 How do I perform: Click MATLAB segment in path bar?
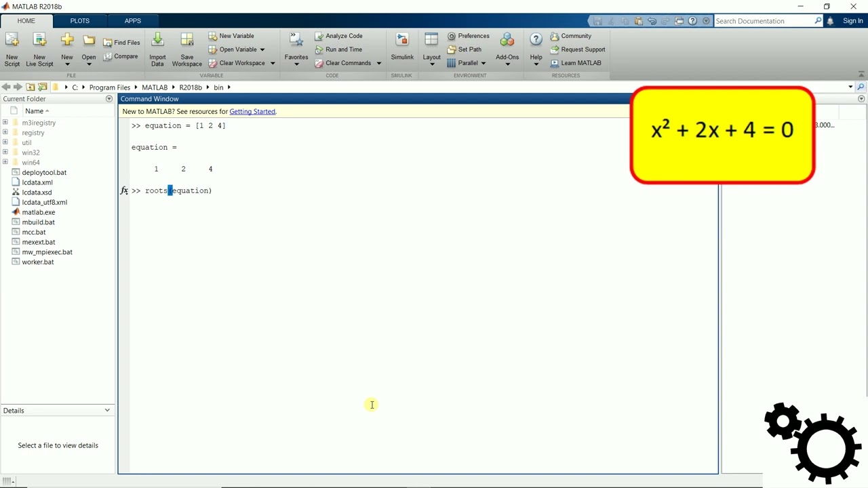(155, 87)
